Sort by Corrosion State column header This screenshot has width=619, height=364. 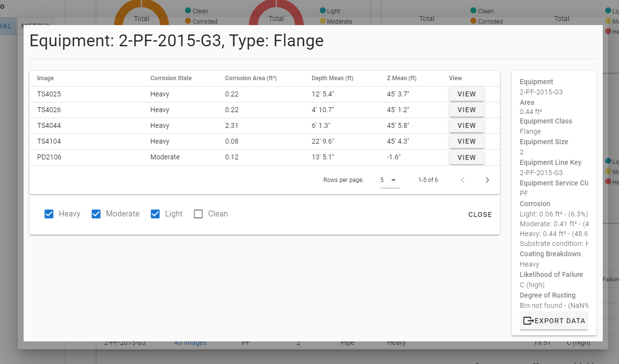(x=171, y=78)
